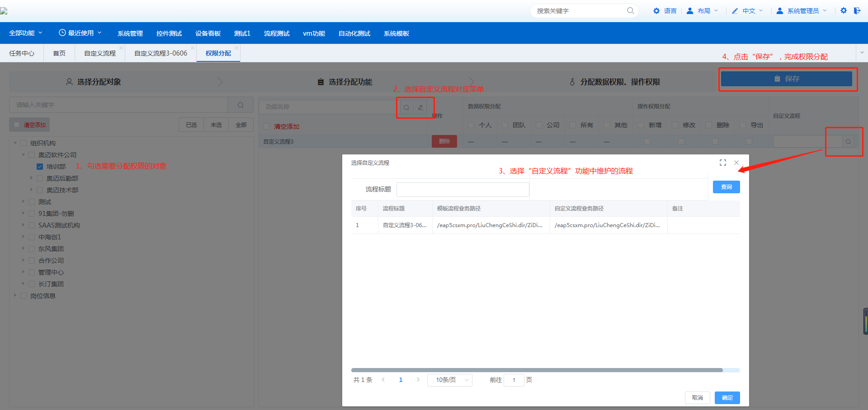Uncheck the 培训部 checkbox
This screenshot has height=410, width=868.
pos(40,167)
